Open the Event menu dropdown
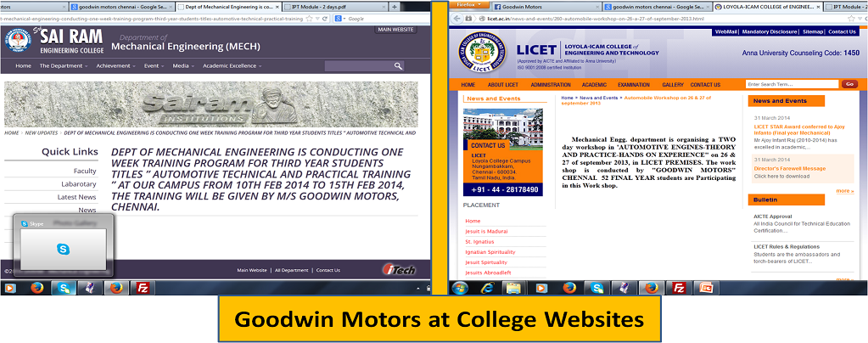 click(154, 66)
